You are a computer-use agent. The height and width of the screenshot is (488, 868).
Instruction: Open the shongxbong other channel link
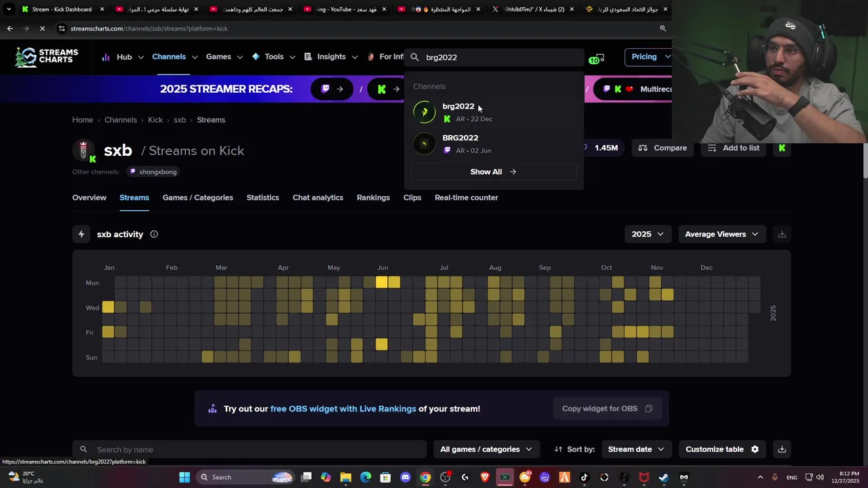click(x=153, y=172)
